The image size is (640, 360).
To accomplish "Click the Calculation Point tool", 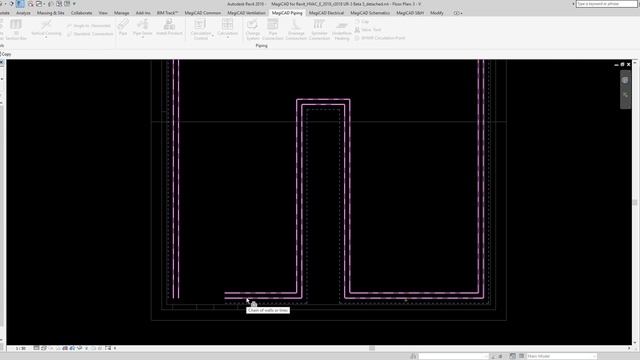I will 380,38.
